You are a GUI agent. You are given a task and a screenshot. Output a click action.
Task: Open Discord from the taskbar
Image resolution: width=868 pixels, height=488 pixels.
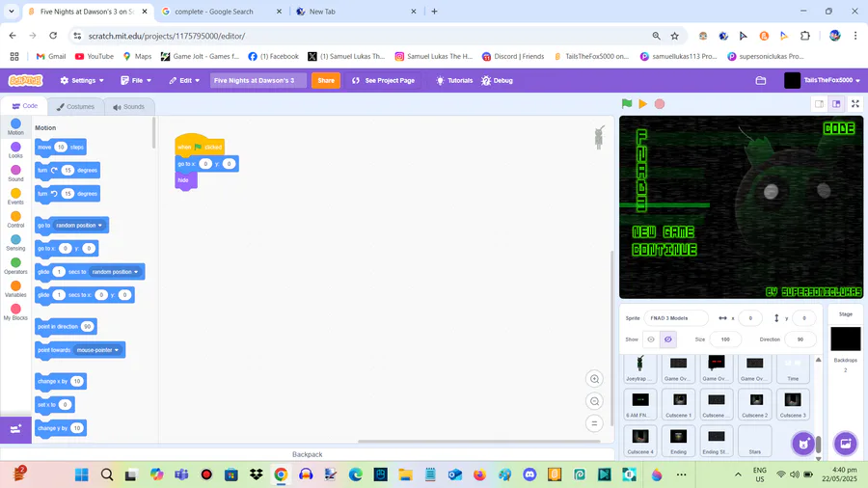pos(529,474)
